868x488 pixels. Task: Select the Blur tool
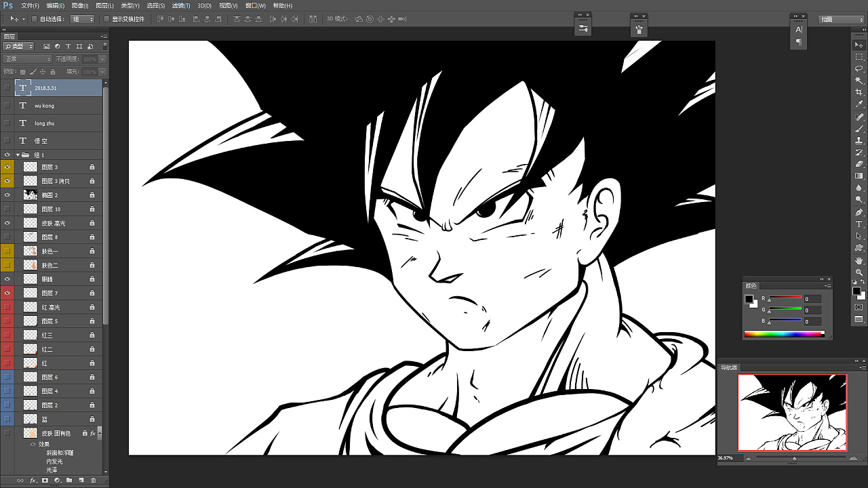pyautogui.click(x=859, y=188)
